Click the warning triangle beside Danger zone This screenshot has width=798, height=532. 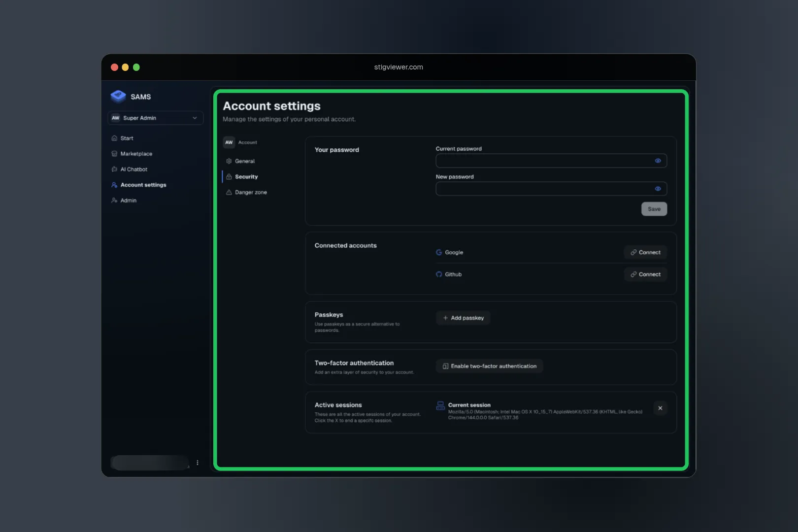(228, 192)
